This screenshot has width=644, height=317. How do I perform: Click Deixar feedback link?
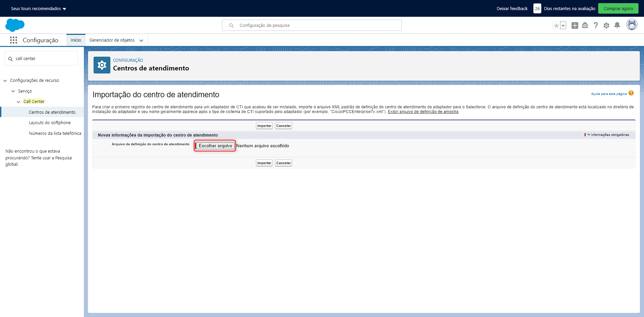click(x=512, y=9)
